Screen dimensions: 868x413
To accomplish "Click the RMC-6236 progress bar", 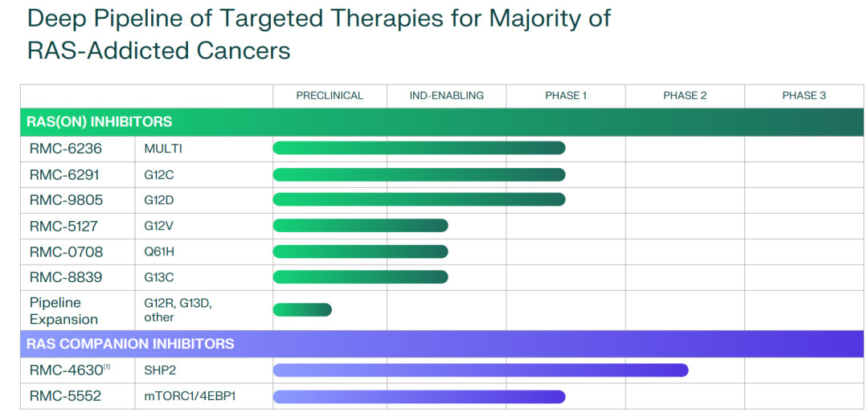I will pos(419,148).
